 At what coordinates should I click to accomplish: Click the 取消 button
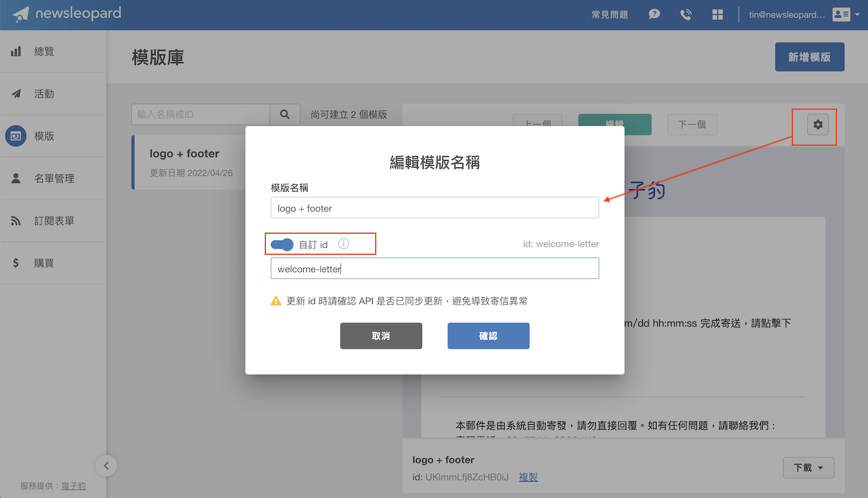point(381,336)
